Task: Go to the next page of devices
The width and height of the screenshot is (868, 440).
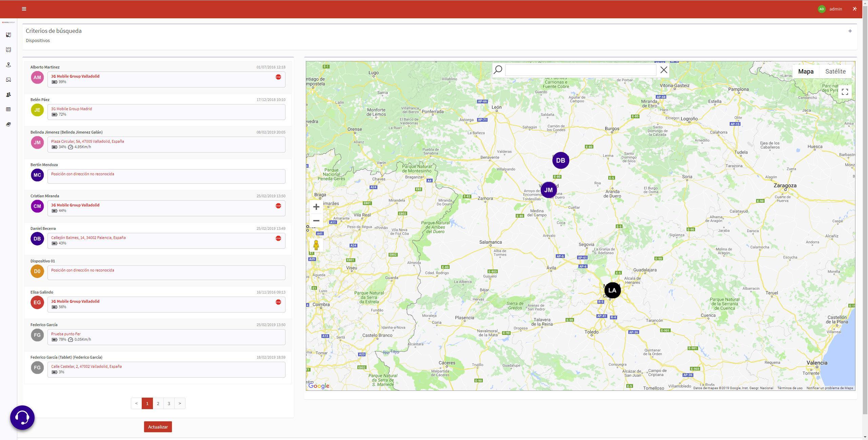Action: [180, 403]
